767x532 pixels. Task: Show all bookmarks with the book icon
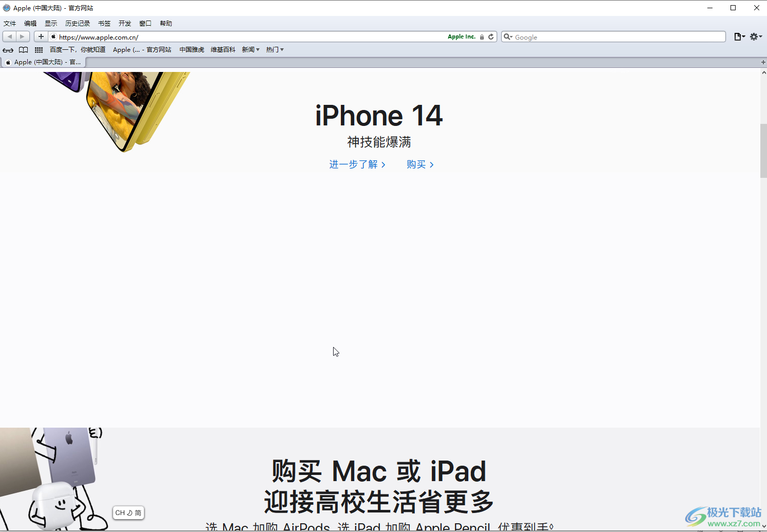point(24,50)
